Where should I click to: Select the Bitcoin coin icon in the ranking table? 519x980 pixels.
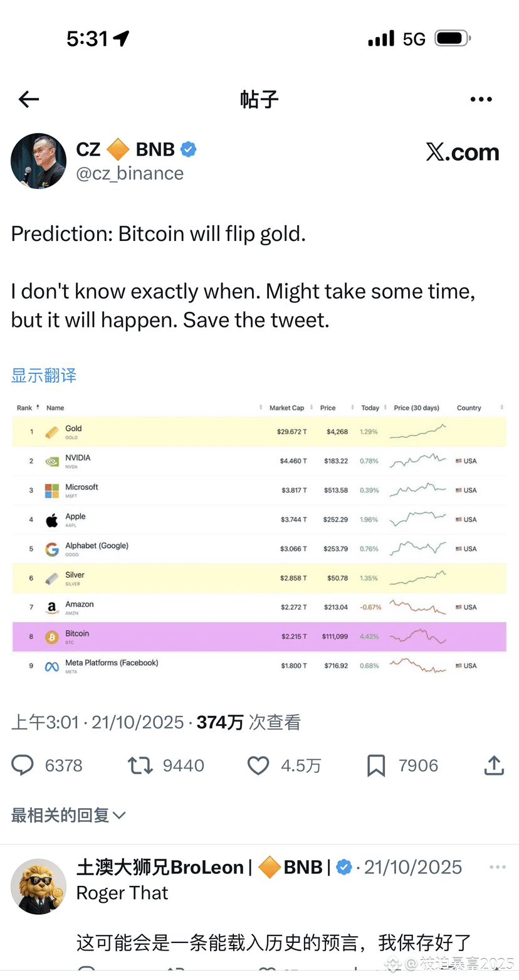coord(52,636)
